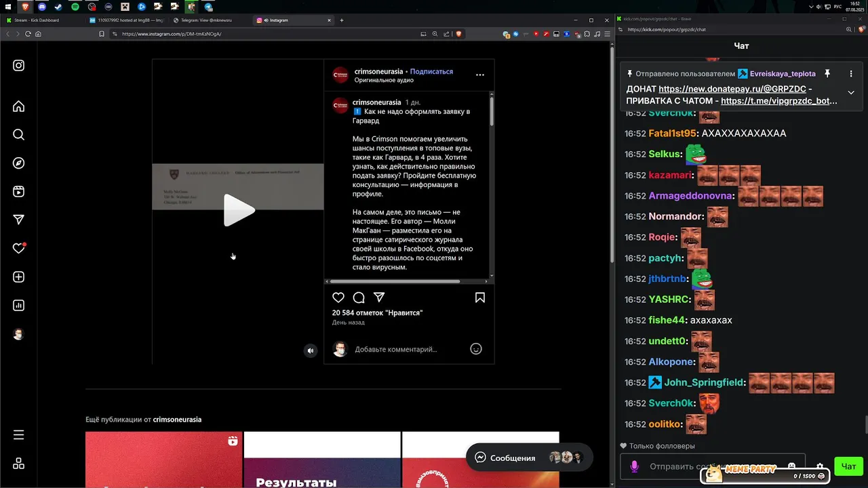Expand pinned message chevron in Kick chat
The image size is (868, 488).
click(x=851, y=93)
